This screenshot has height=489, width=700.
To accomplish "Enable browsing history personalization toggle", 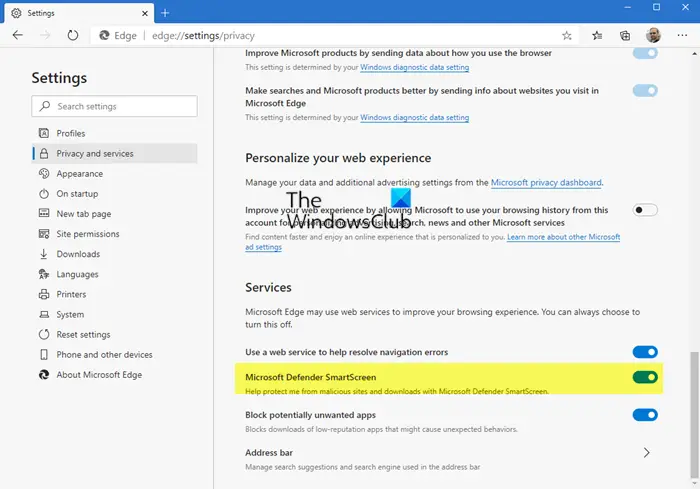I will tap(645, 210).
